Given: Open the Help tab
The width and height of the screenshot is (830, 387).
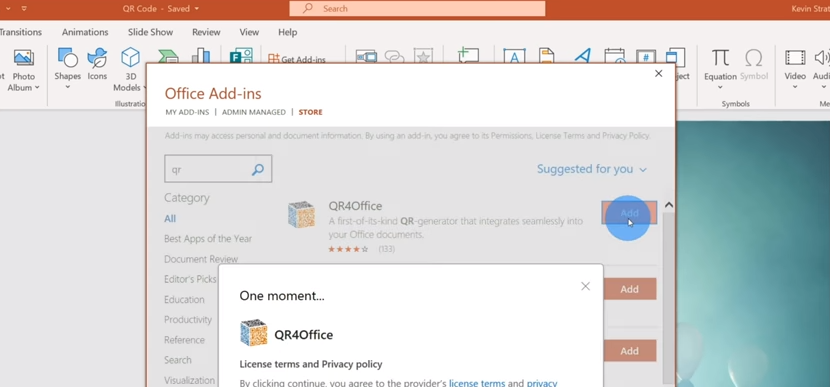Looking at the screenshot, I should pyautogui.click(x=287, y=32).
